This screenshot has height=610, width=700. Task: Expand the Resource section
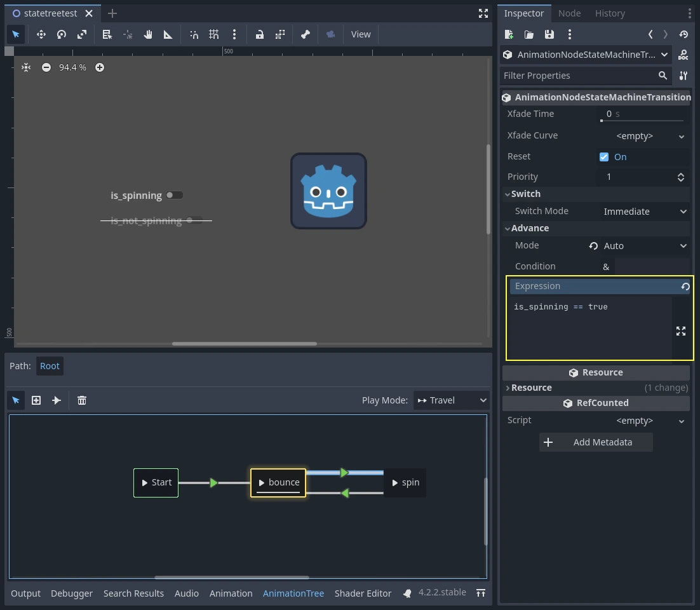pyautogui.click(x=531, y=388)
